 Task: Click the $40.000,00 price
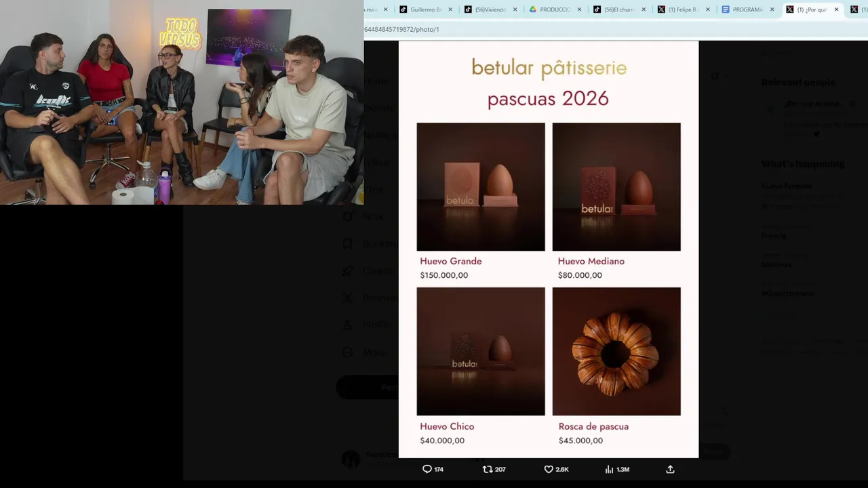442,441
